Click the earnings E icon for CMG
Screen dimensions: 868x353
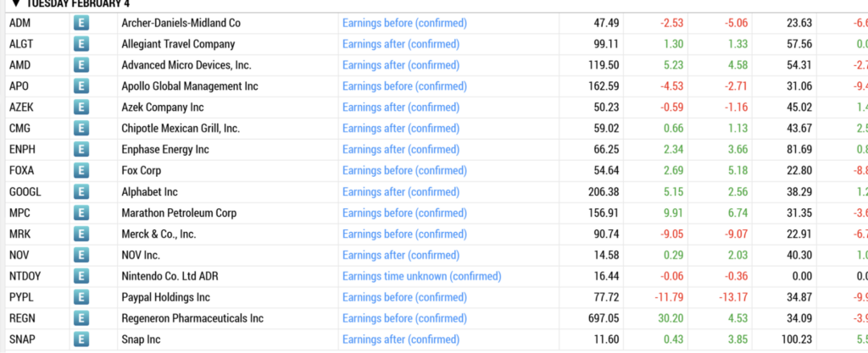pyautogui.click(x=81, y=129)
